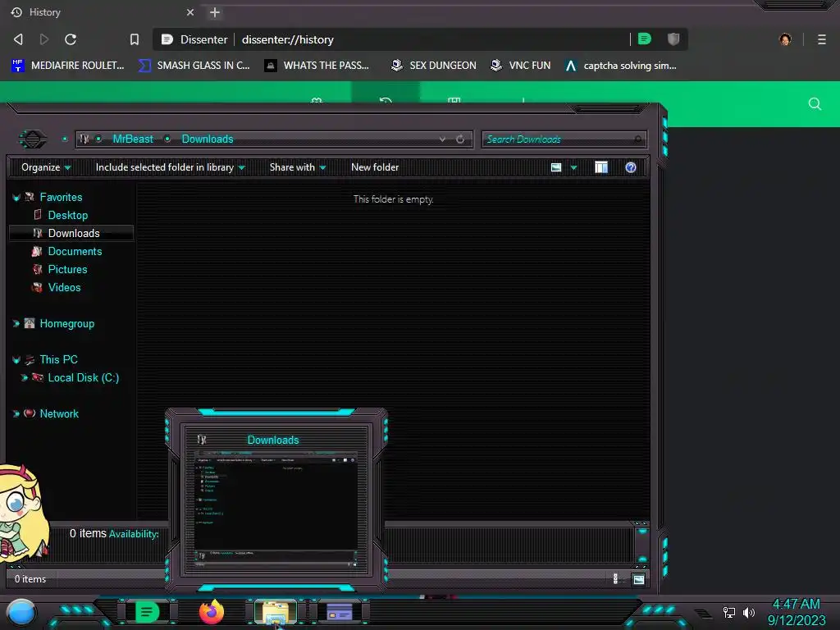
Task: Open SMASH GLASS IN C... bookmark
Action: [194, 66]
